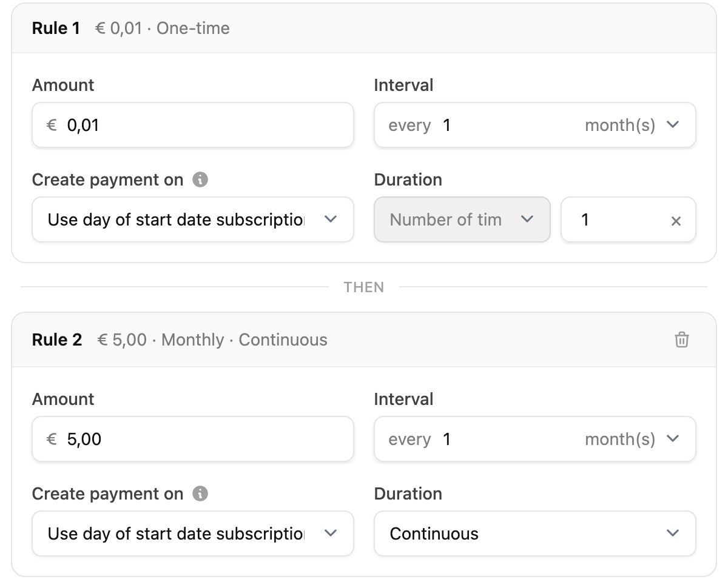Click the Rule 1 header summary
This screenshot has width=728, height=582.
(163, 28)
